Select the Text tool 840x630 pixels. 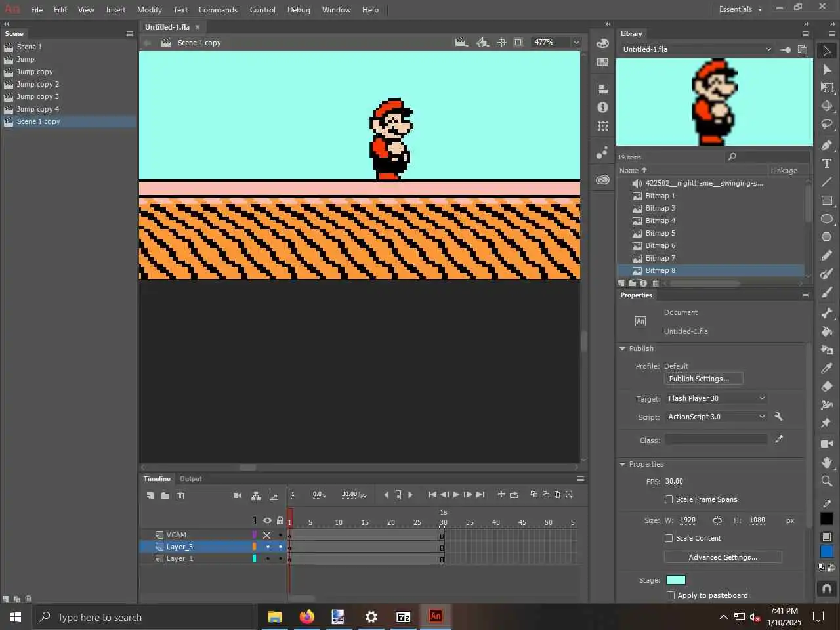coord(827,163)
